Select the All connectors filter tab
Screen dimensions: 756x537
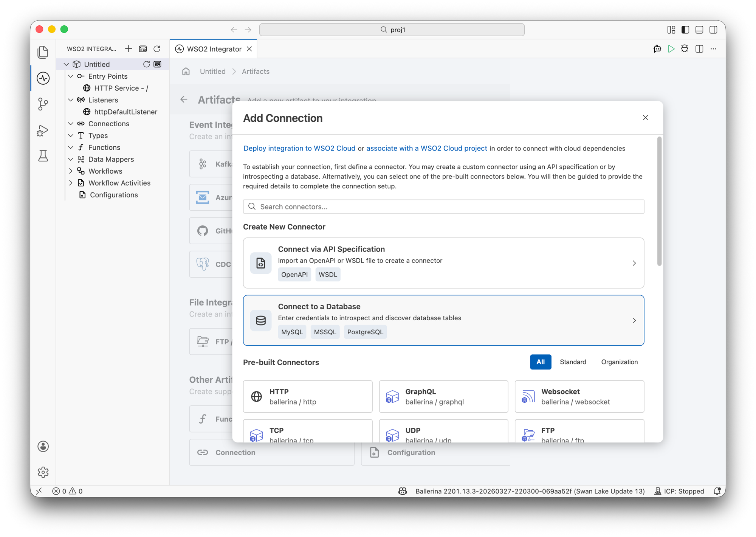point(541,362)
